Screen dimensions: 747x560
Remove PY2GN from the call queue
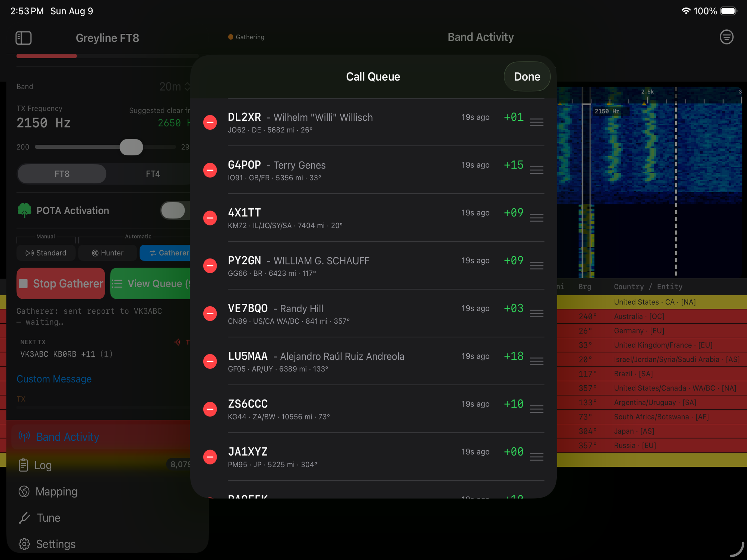(x=210, y=266)
